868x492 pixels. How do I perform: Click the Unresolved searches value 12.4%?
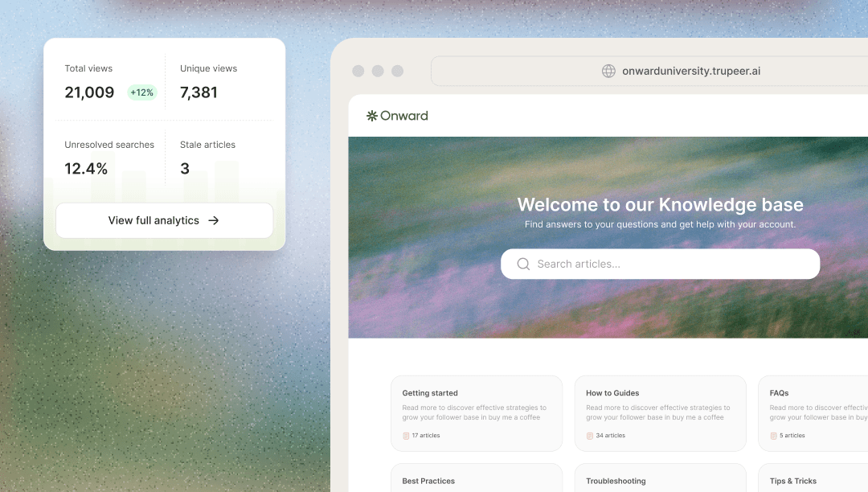[86, 169]
